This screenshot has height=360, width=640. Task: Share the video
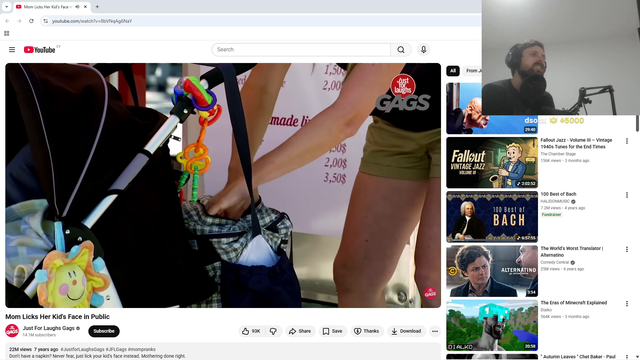coord(300,331)
